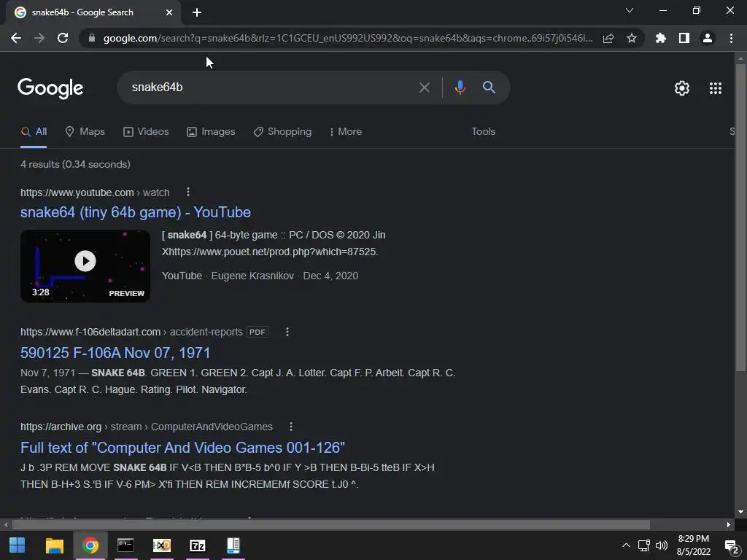This screenshot has width=747, height=560.
Task: Open the network tray icon
Action: [643, 545]
